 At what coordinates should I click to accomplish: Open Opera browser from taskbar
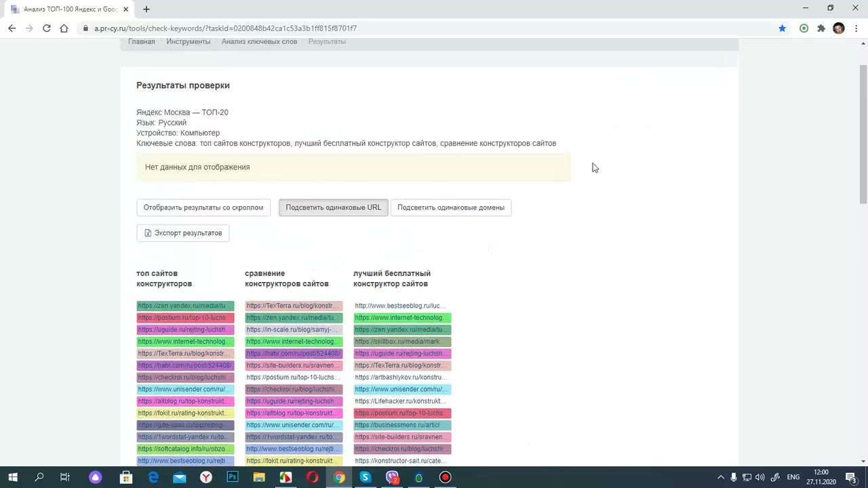tap(312, 477)
